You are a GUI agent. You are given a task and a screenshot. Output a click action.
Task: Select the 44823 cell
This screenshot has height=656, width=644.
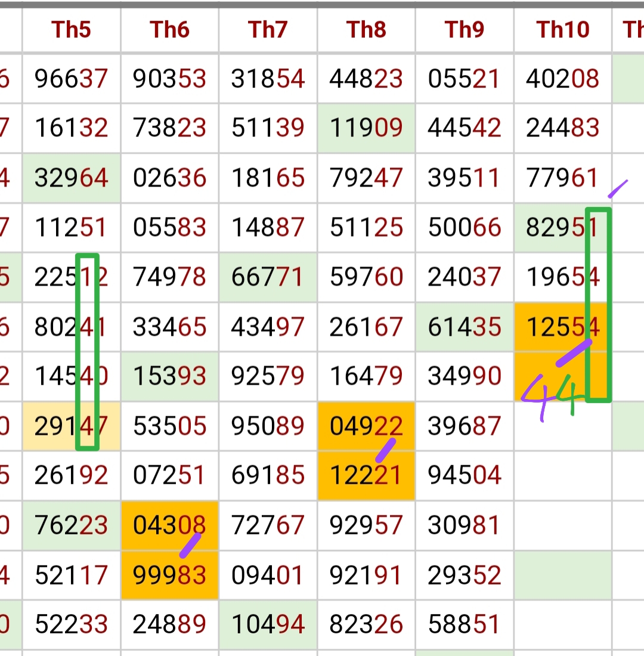(x=366, y=79)
